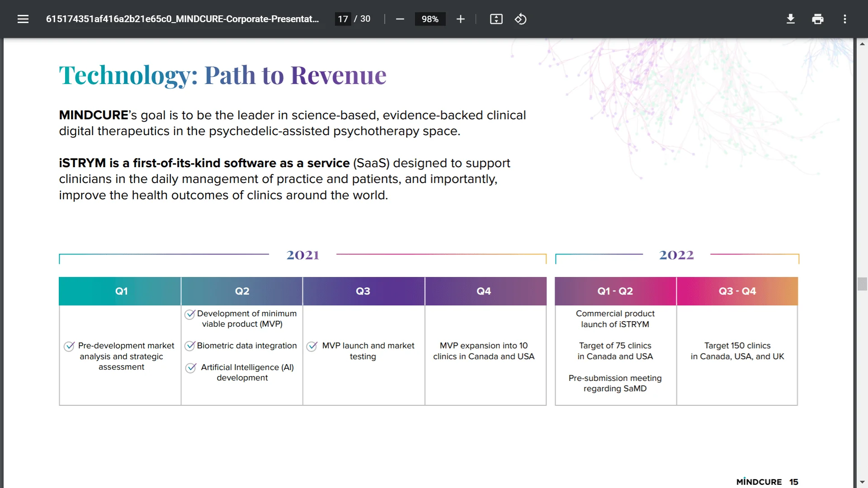The height and width of the screenshot is (488, 868).
Task: Open the more actions menu
Action: point(844,19)
